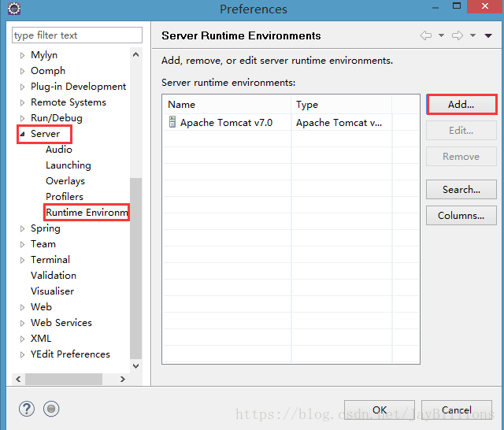This screenshot has height=430, width=504.
Task: Expand the YEdit Preferences node
Action: [22, 354]
